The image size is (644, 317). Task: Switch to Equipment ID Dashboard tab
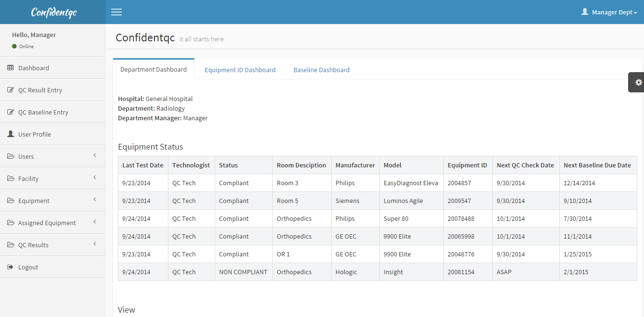tap(240, 70)
